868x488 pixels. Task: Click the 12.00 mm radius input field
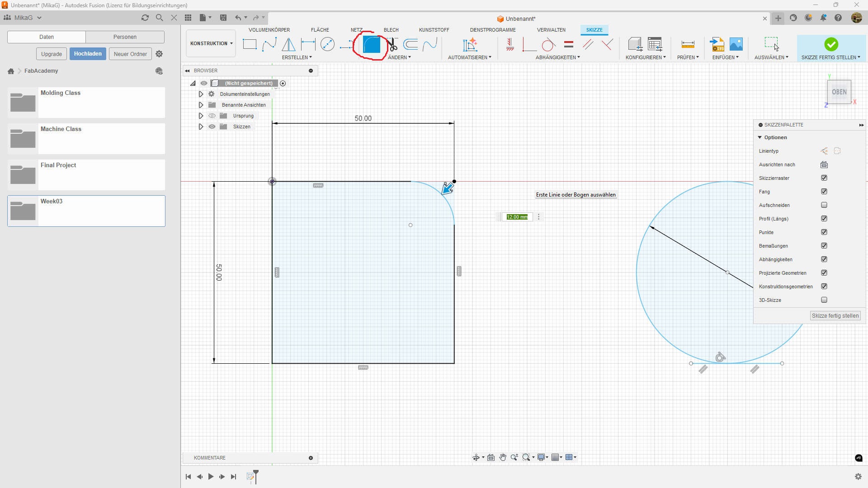517,217
